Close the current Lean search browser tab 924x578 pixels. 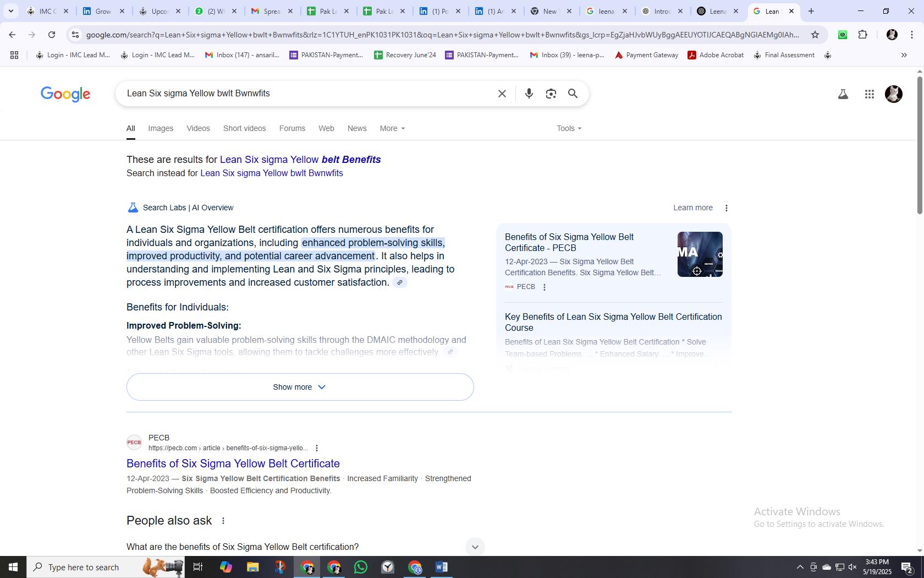click(791, 11)
